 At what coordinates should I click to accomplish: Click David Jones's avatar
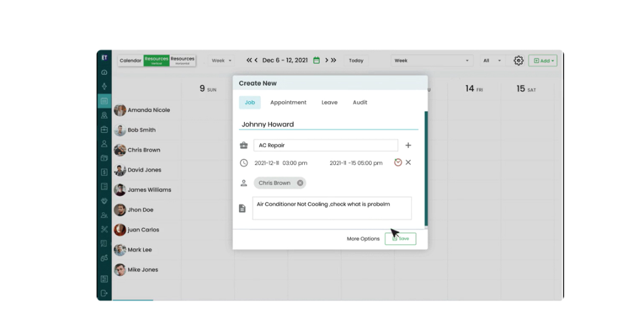click(x=120, y=170)
